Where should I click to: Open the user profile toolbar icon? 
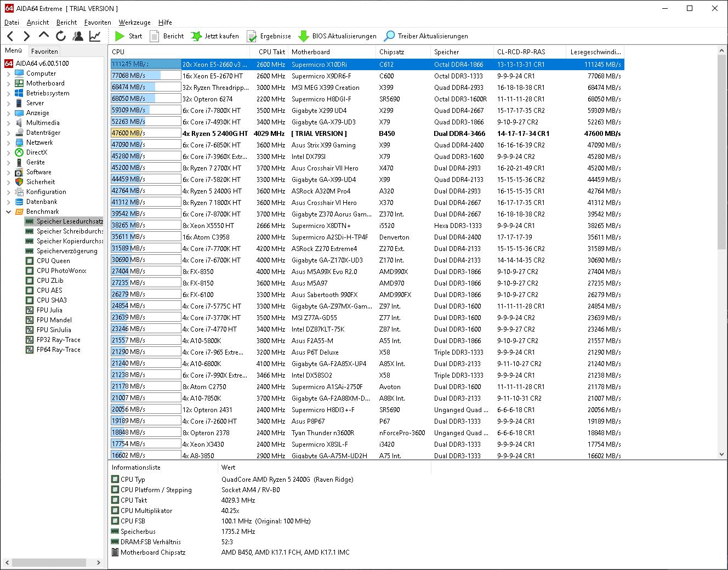click(78, 36)
